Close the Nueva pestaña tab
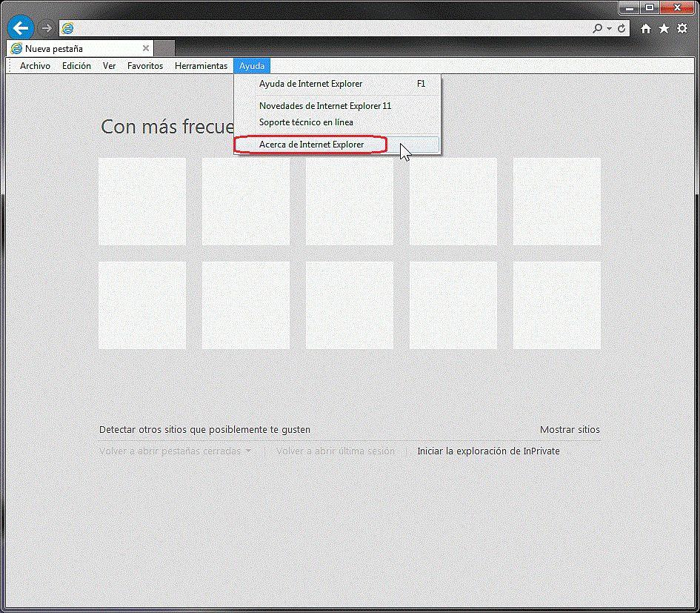 coord(145,48)
